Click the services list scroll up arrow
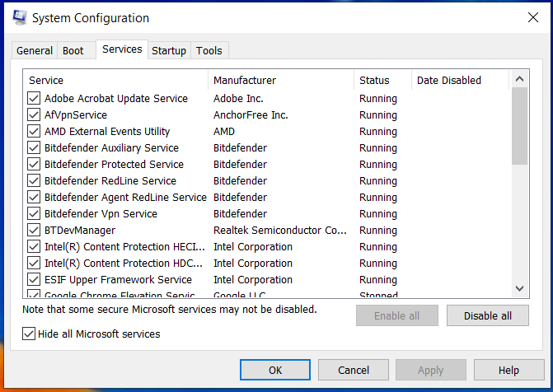The height and width of the screenshot is (392, 553). tap(519, 79)
